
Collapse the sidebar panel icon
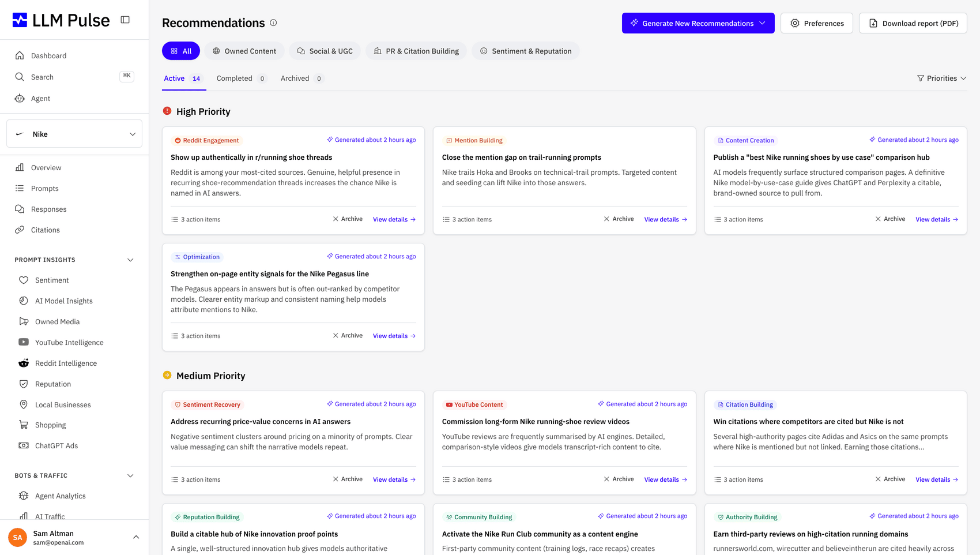pyautogui.click(x=125, y=20)
